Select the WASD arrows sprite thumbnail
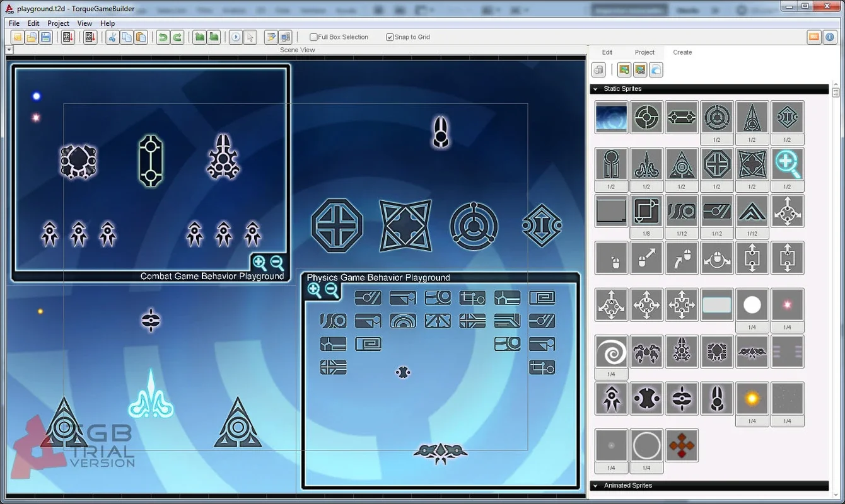Image resolution: width=845 pixels, height=504 pixels. click(x=612, y=305)
